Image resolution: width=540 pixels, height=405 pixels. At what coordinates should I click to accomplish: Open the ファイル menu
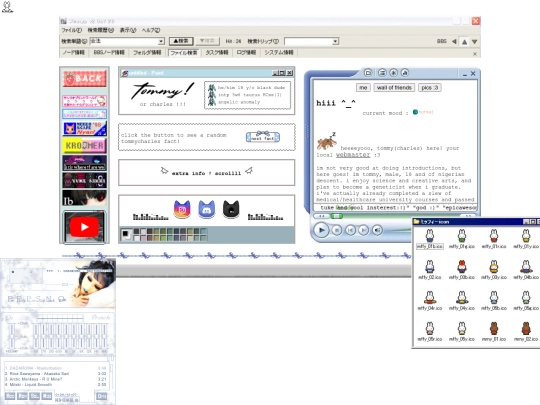[x=71, y=30]
